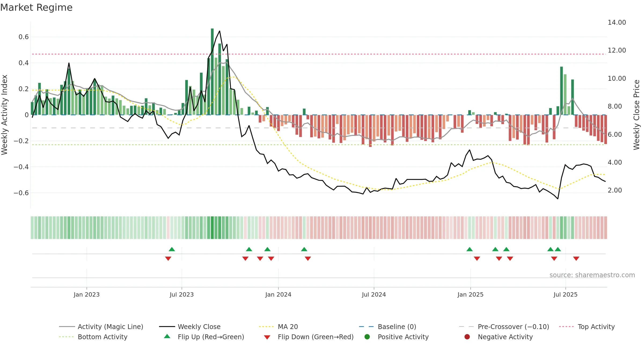Toggle Top Activity legend entry
644x362 pixels.
tap(587, 327)
